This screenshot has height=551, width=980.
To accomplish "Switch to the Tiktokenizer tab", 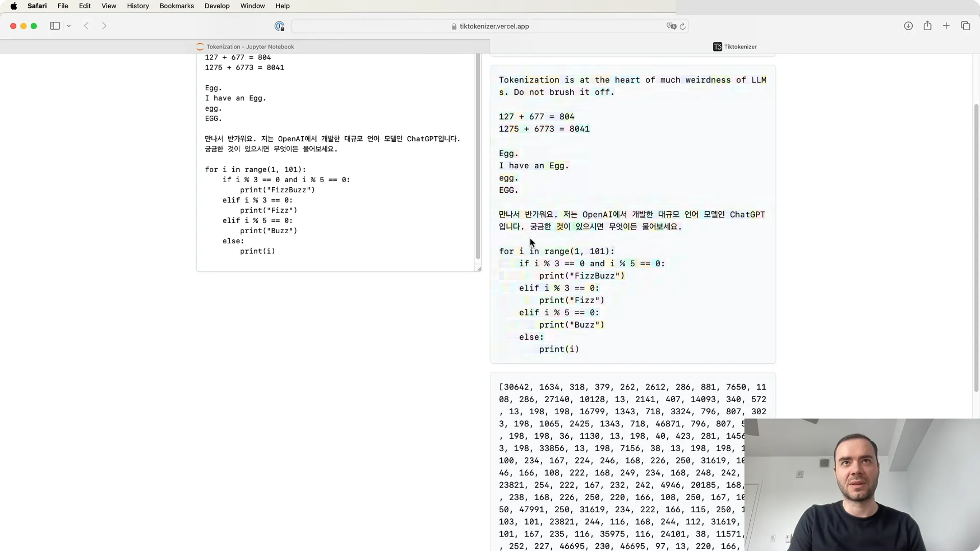I will pos(735,47).
